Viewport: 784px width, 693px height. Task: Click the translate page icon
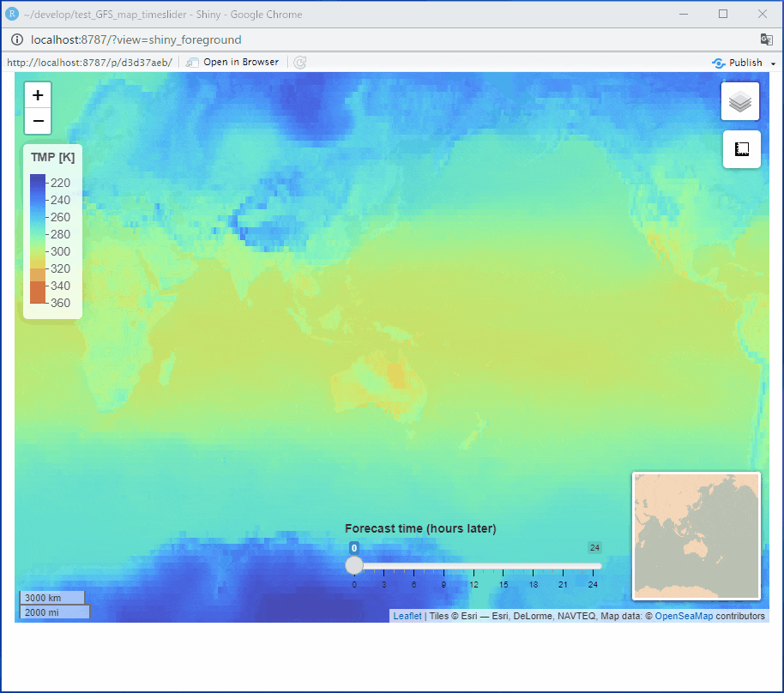(x=766, y=39)
